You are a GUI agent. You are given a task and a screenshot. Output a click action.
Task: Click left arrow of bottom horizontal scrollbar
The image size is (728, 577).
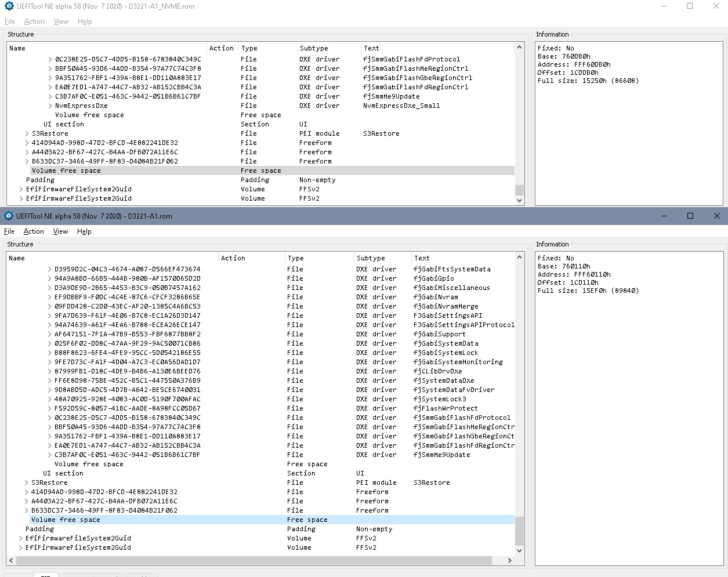(10, 561)
